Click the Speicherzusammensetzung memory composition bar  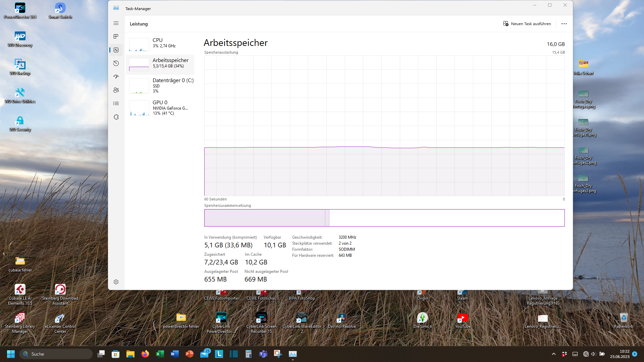pos(384,218)
